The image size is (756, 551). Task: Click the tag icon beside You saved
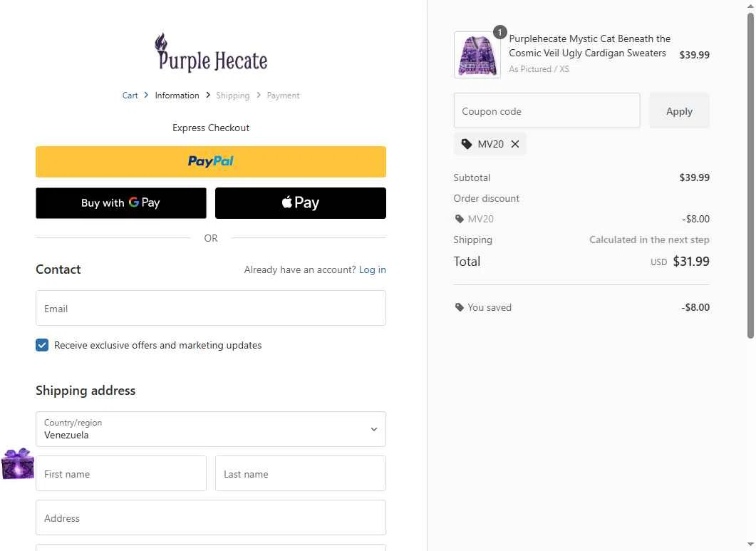tap(459, 307)
